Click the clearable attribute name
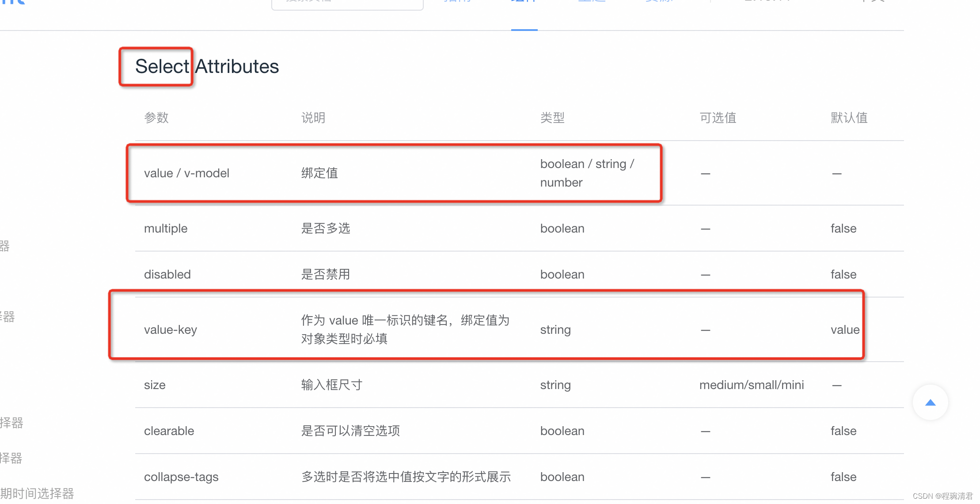This screenshot has width=980, height=504. coord(169,431)
